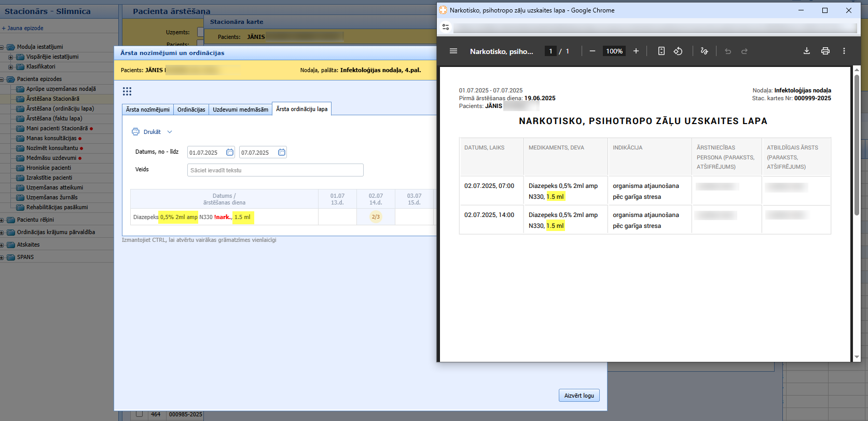Screen dimensions: 868x421
Task: Expand Vispārējie iestatījumi tree node
Action: coord(10,57)
